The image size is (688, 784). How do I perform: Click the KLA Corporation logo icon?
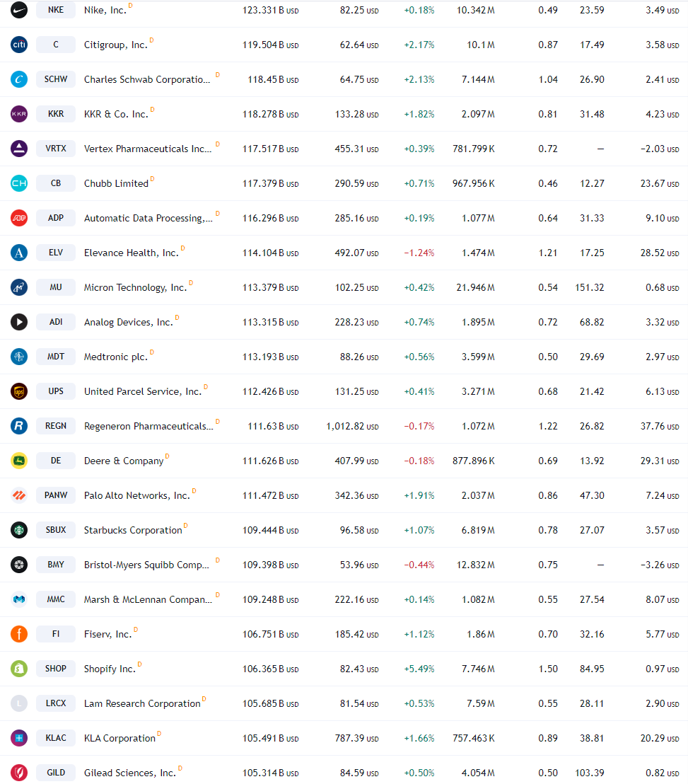pos(19,738)
